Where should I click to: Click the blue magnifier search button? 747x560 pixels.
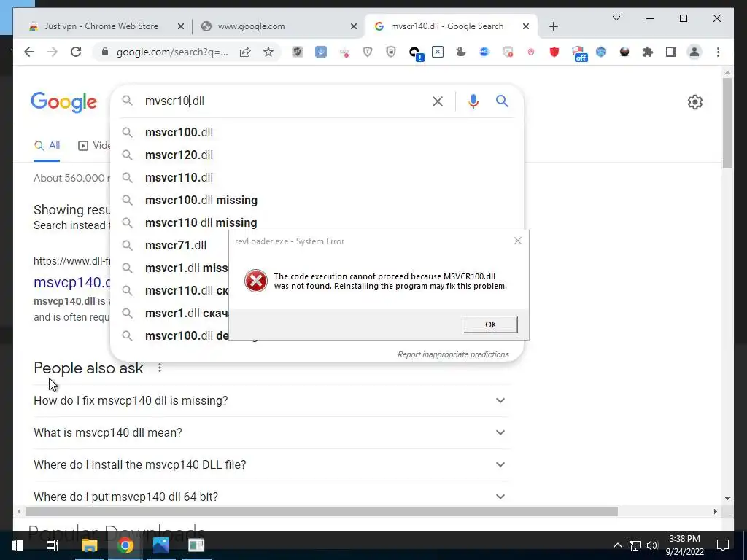click(502, 101)
